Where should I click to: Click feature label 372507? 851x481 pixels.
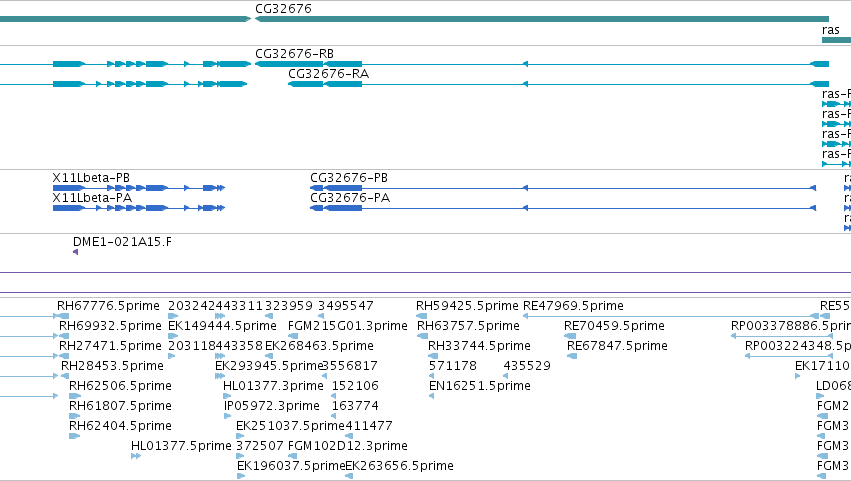259,446
